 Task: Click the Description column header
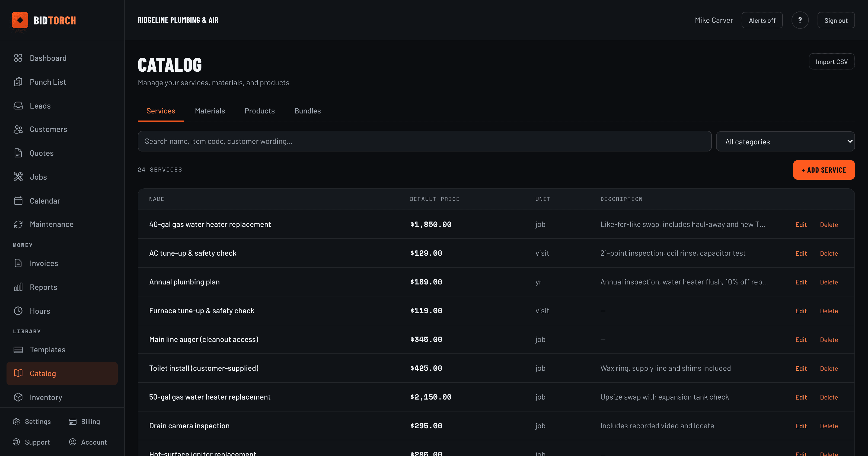pos(621,199)
